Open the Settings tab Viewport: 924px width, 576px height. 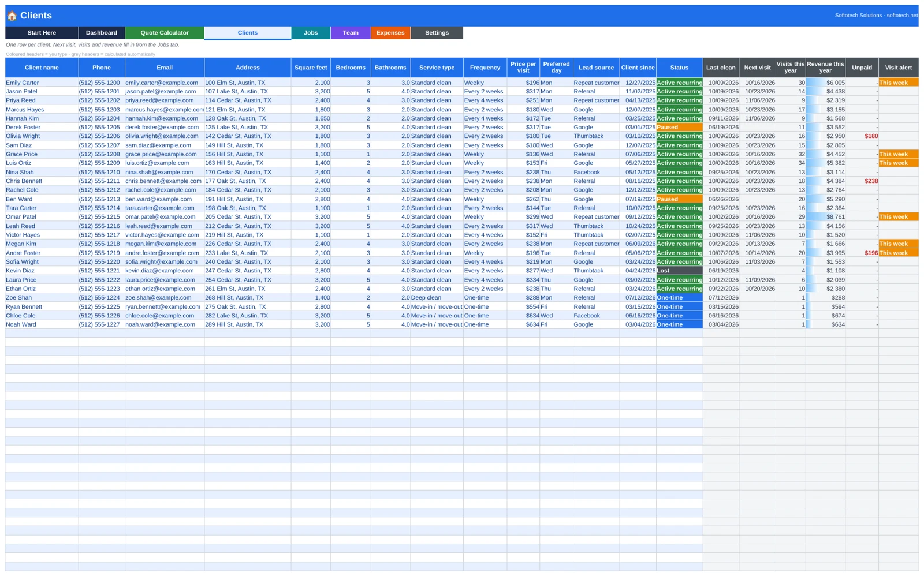tap(437, 33)
